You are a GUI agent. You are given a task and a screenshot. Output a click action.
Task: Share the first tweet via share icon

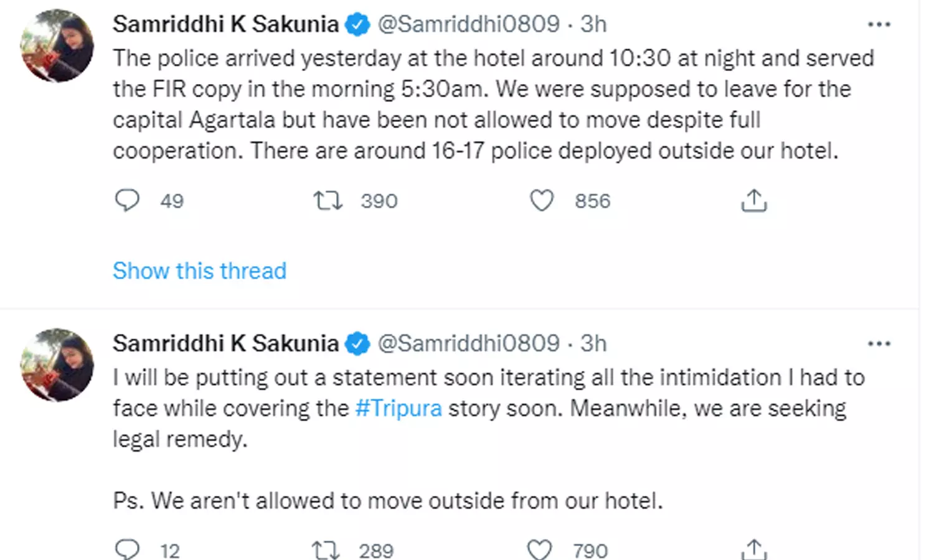(753, 200)
